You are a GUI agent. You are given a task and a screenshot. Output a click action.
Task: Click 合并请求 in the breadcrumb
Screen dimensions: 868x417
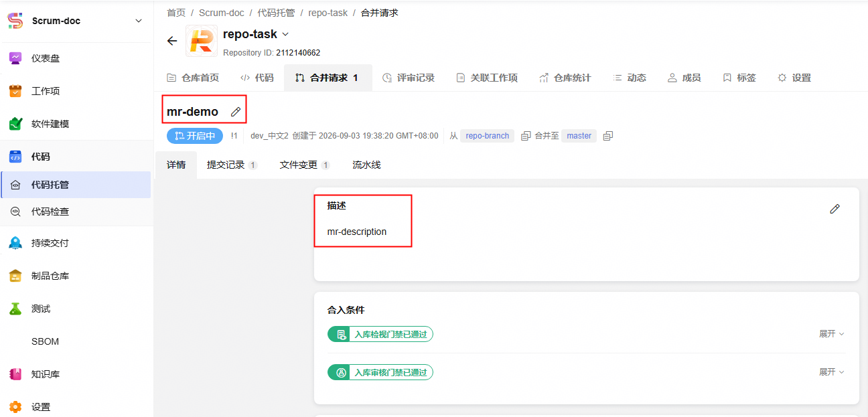(x=379, y=13)
